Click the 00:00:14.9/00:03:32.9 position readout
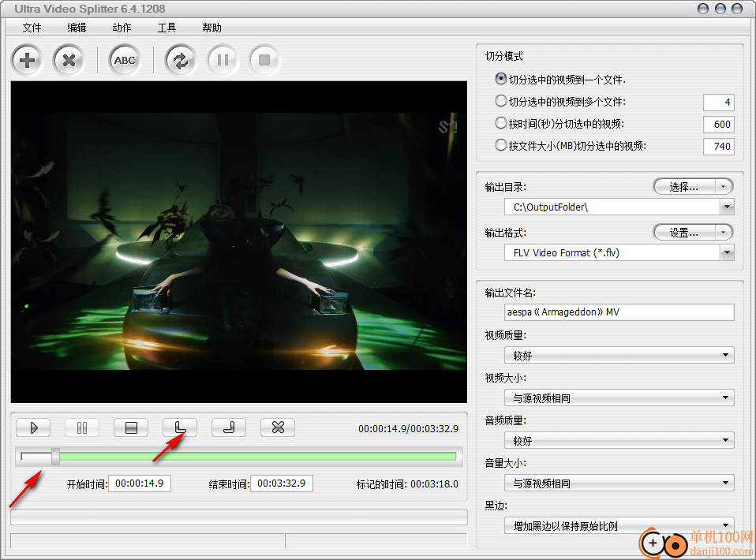Screen dimensions: 756x560 tap(408, 429)
